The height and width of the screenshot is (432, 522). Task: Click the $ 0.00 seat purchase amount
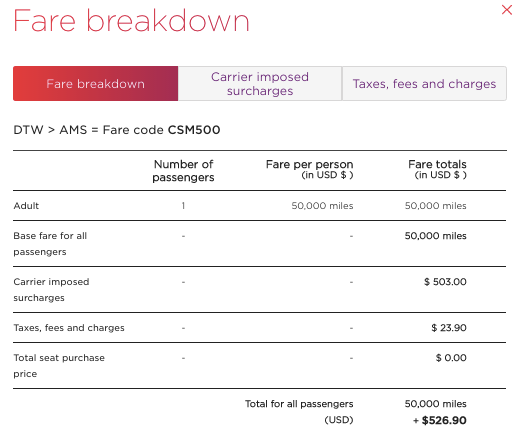tap(451, 358)
